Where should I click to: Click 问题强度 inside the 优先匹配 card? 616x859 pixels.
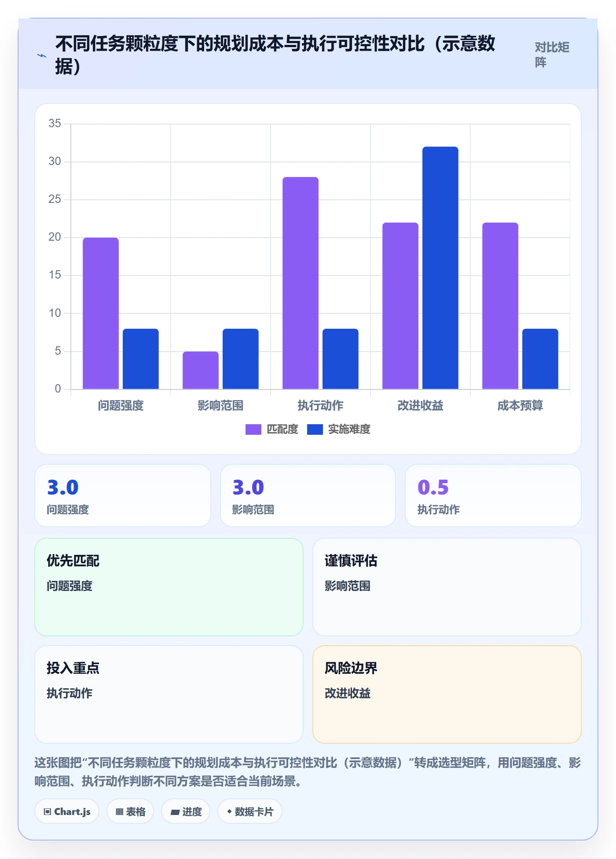click(x=70, y=586)
